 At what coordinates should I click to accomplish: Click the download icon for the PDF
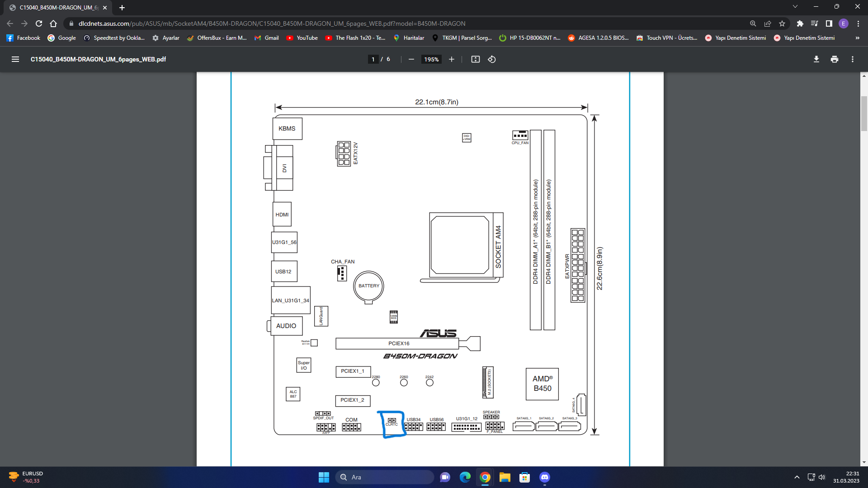(x=816, y=59)
